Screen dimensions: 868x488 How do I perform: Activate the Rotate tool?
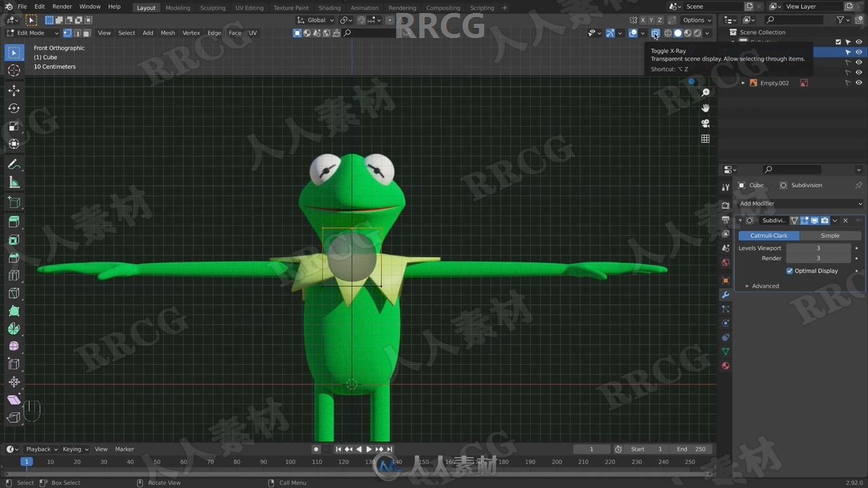coord(14,108)
